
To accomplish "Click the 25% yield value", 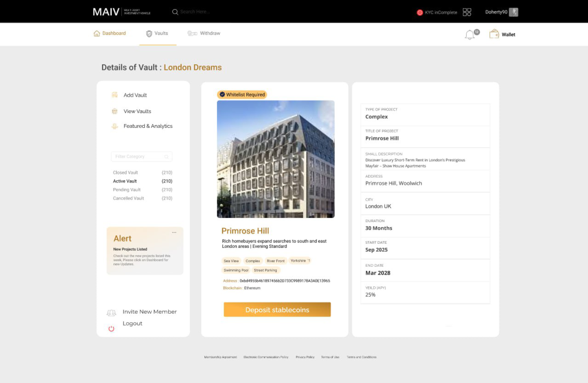I will coord(370,295).
